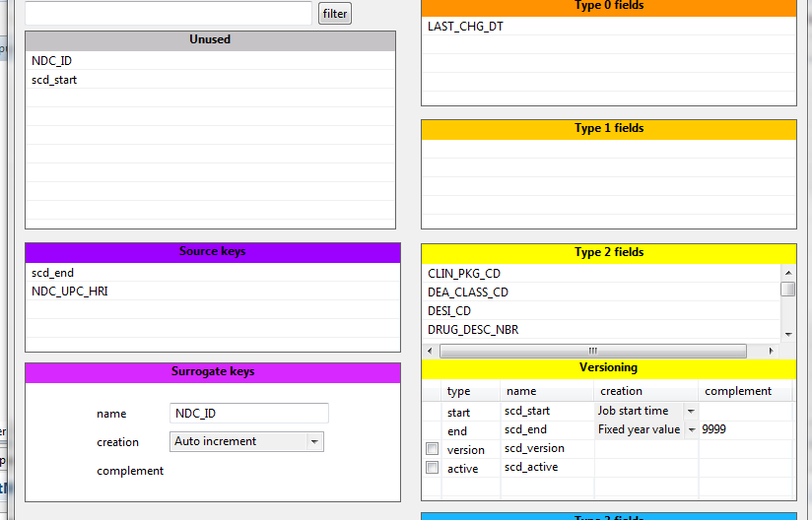Click the creation column header in Versioning
The width and height of the screenshot is (812, 520).
645,391
